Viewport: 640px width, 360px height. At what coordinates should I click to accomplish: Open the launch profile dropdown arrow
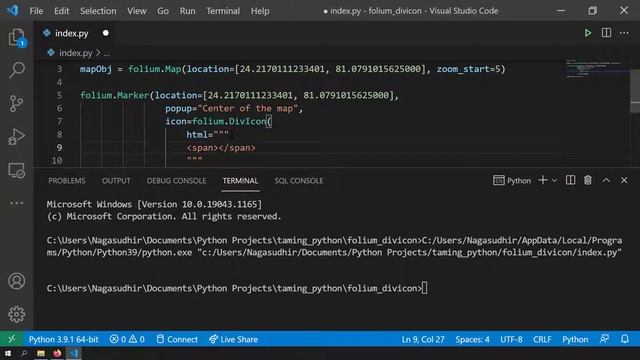pos(554,180)
